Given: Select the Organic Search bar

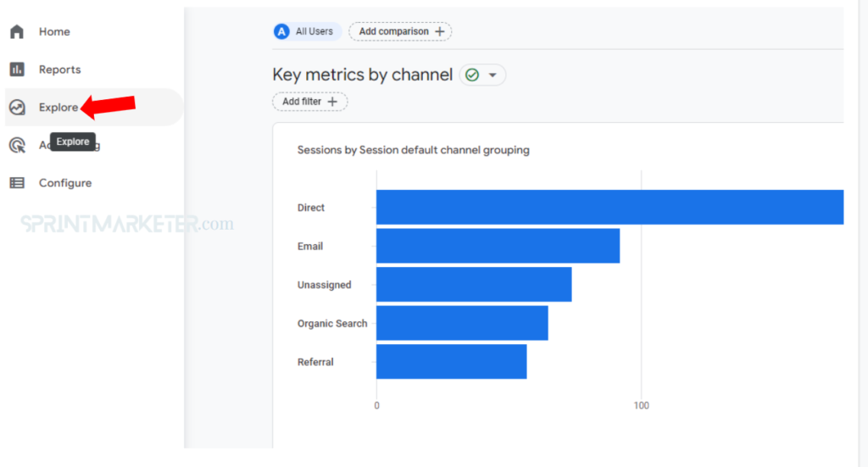Looking at the screenshot, I should click(462, 323).
